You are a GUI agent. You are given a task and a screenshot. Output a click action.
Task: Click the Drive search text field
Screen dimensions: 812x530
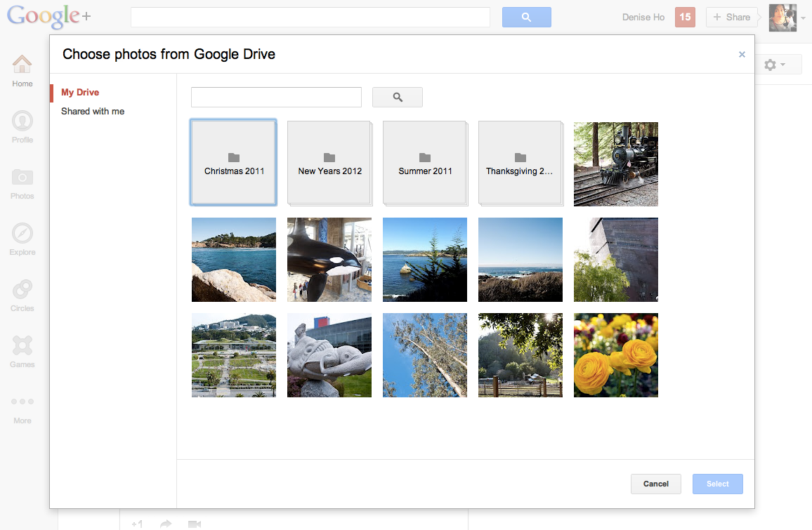point(276,98)
